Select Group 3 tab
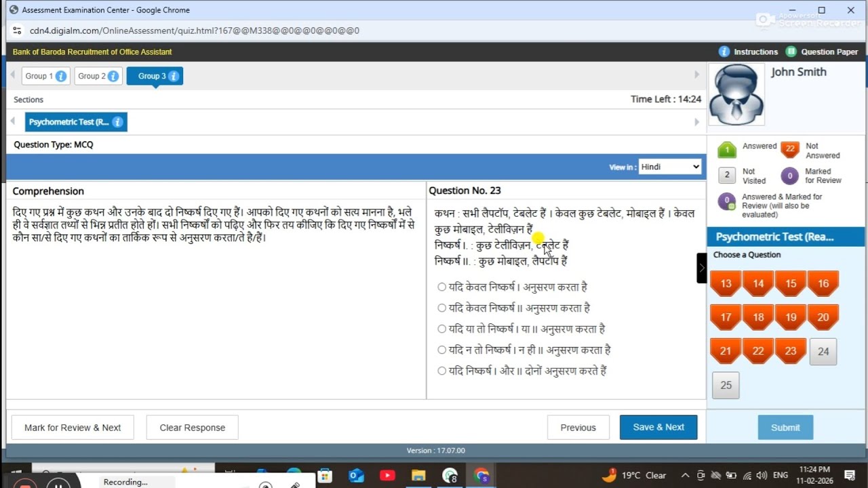 click(155, 76)
